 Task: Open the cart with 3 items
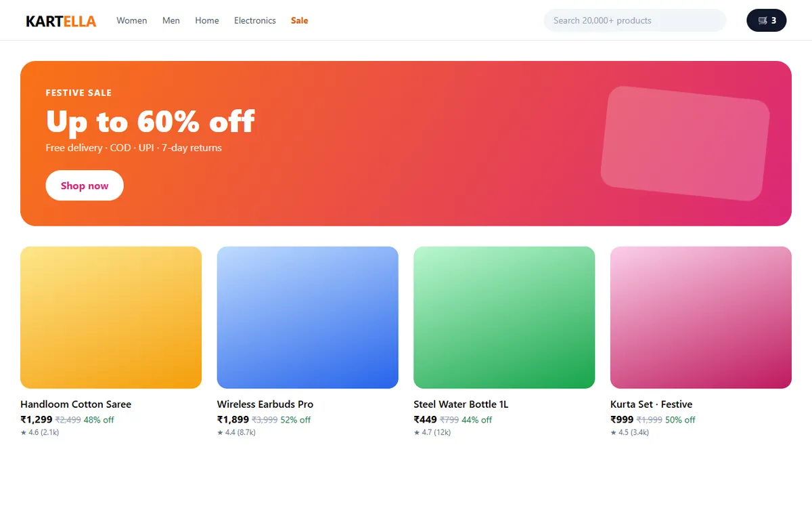(x=767, y=20)
